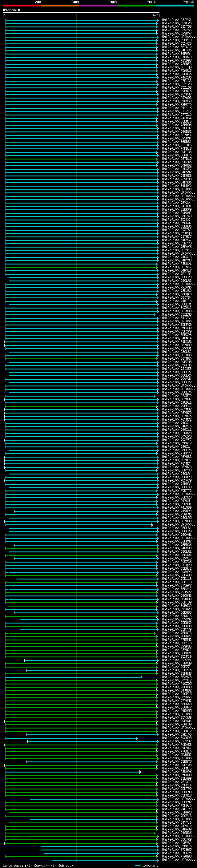This screenshot has width=197, height=868.
Task: Select label UniRef100_Q6RYS3
Action: click(177, 470)
